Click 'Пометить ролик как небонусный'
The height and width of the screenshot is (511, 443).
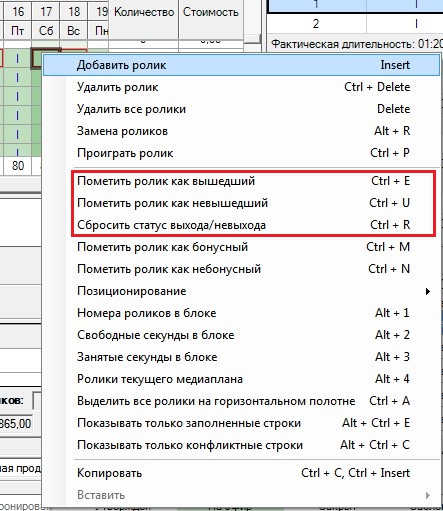[x=241, y=269]
